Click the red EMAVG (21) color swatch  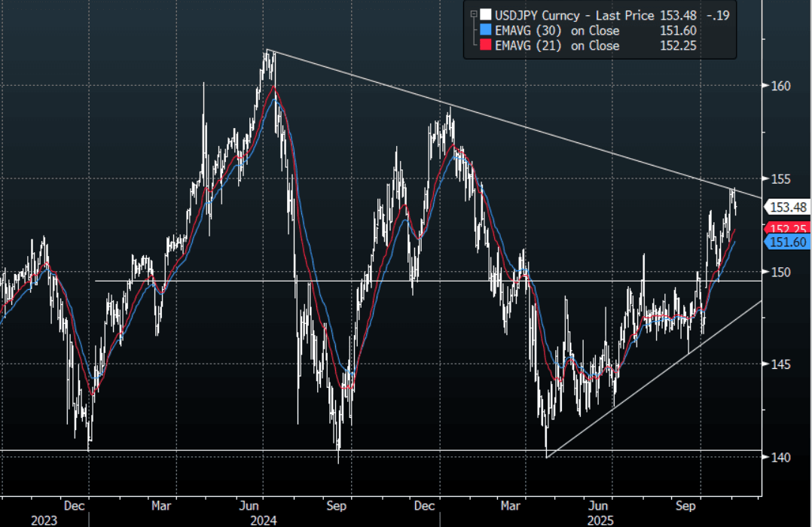coord(484,46)
